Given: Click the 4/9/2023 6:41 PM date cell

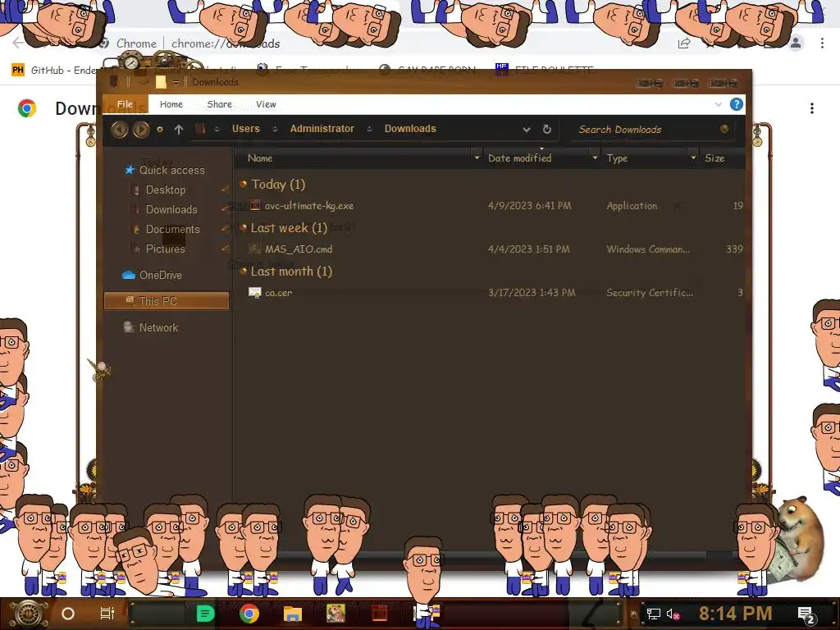Looking at the screenshot, I should click(529, 206).
